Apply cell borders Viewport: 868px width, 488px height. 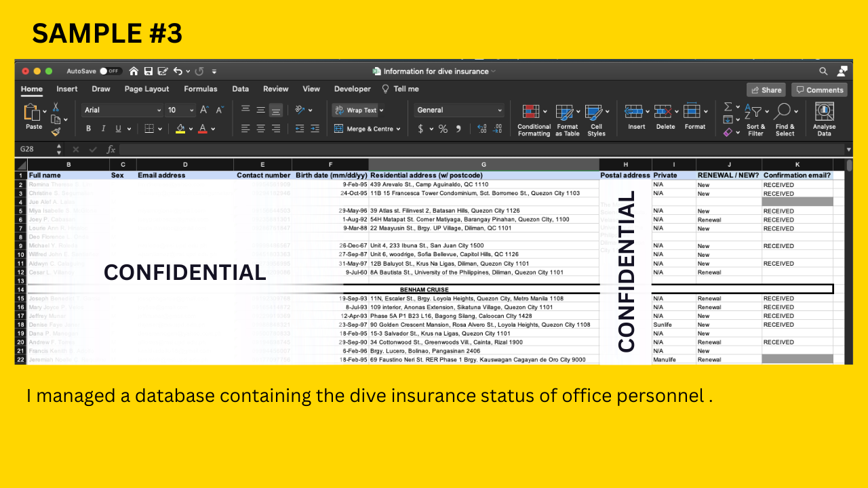(149, 129)
